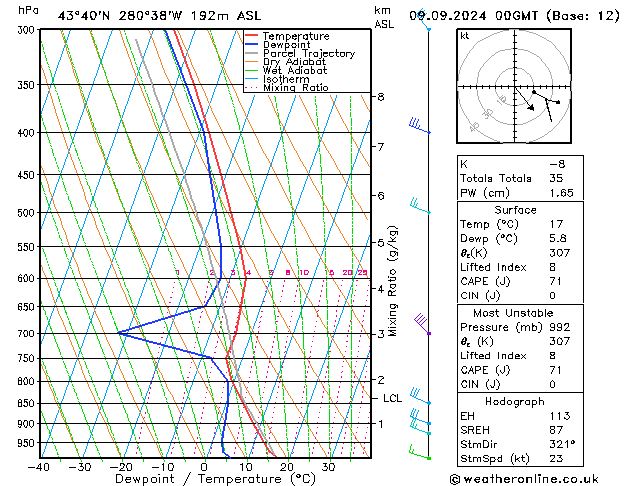Click the '950' hPa pressure label
The height and width of the screenshot is (486, 629).
pyautogui.click(x=28, y=443)
